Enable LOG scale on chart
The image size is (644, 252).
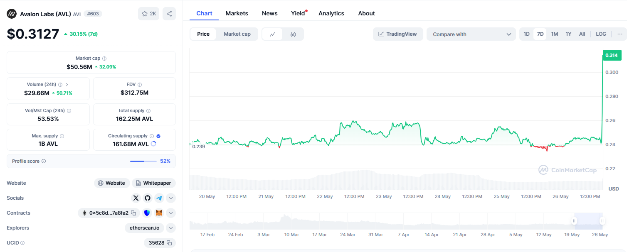coord(601,34)
